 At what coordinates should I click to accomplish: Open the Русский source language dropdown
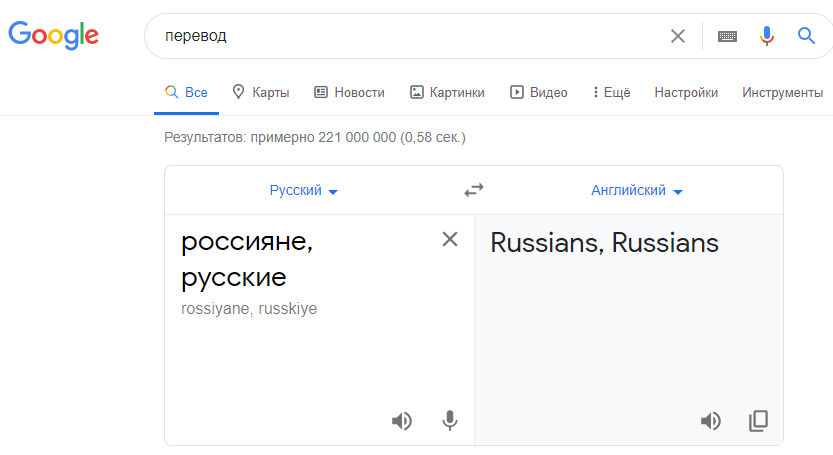[x=303, y=190]
